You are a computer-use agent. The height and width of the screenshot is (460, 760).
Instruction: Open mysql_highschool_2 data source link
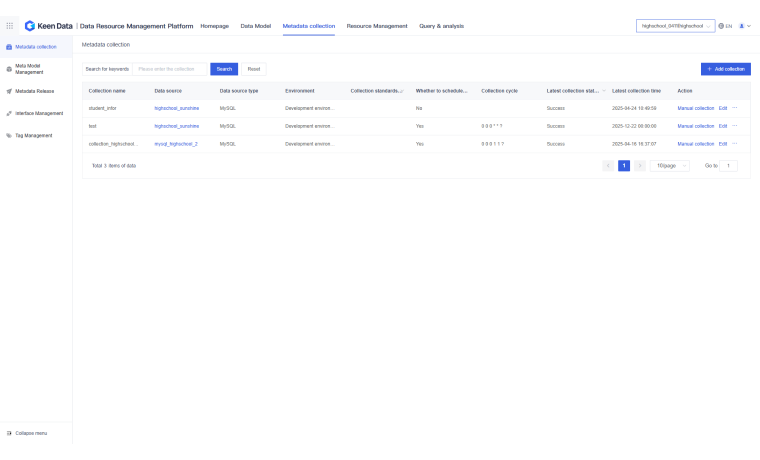pos(176,144)
